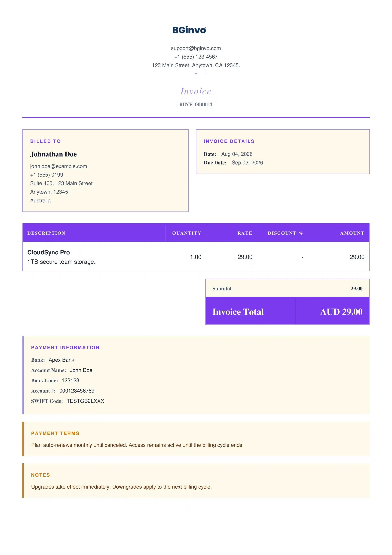
Task: Click the Quantity column header
Action: pos(187,233)
